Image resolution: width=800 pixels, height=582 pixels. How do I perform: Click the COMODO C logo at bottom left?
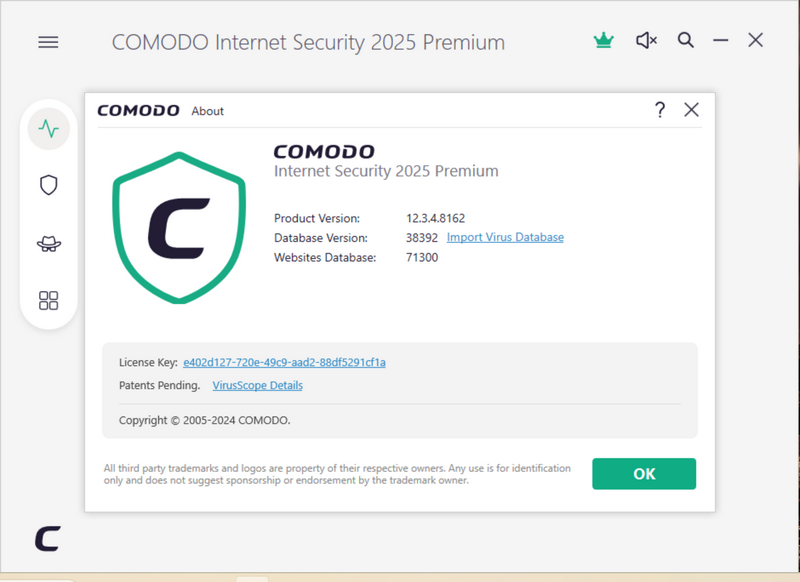(x=47, y=538)
